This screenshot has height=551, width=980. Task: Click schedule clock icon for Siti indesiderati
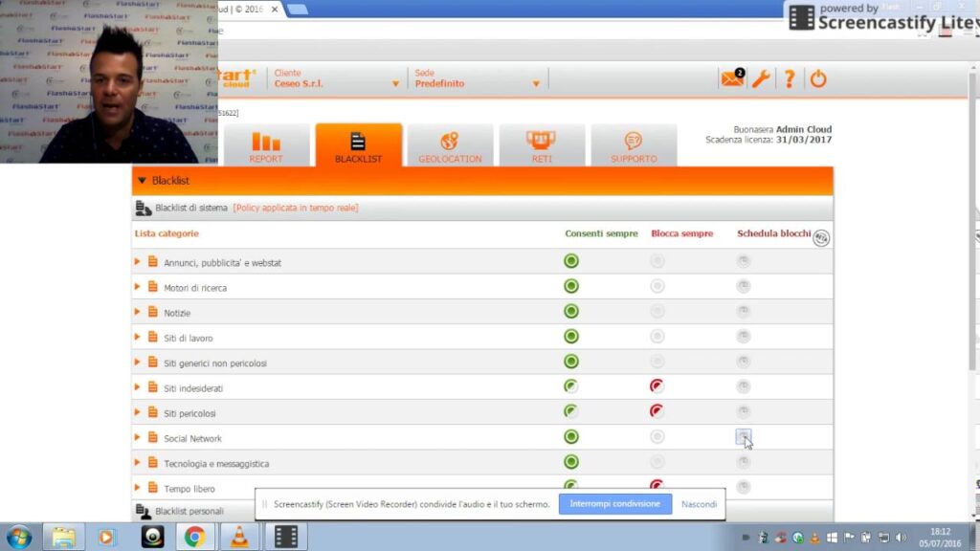coord(743,386)
